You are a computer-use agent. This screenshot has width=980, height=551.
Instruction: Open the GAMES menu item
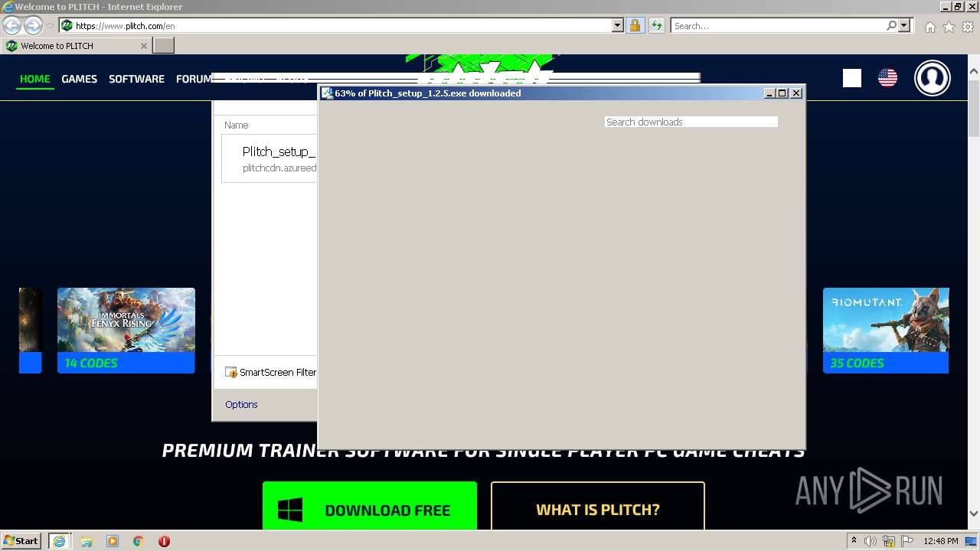click(80, 79)
